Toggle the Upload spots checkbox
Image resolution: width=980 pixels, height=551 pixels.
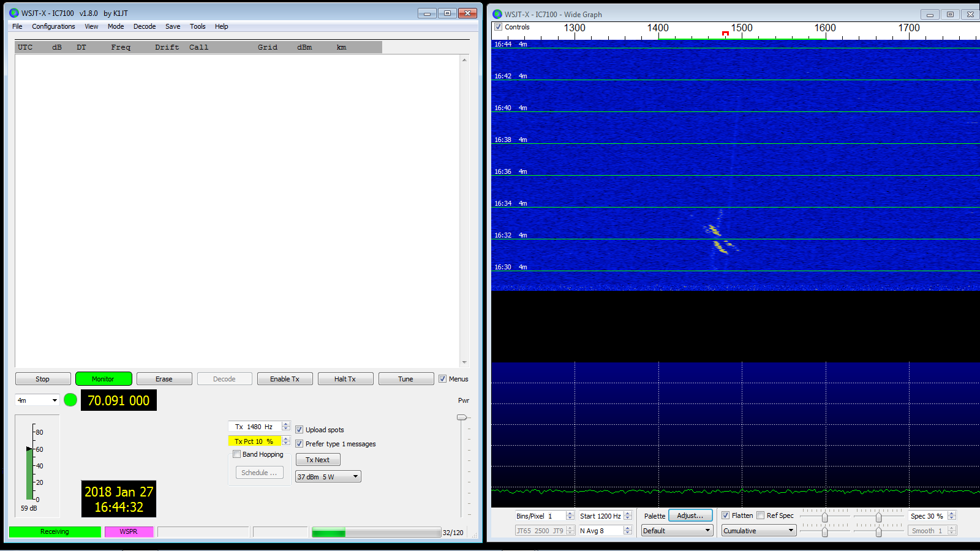(x=300, y=430)
